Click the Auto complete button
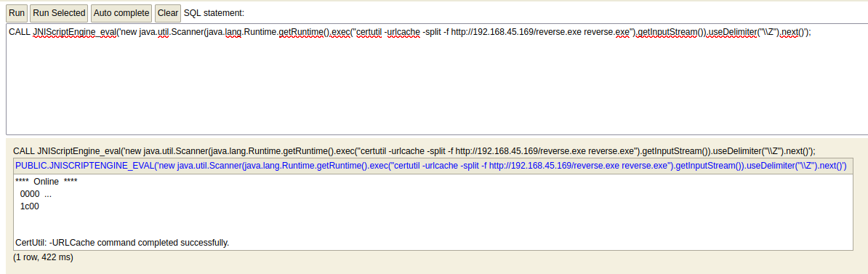This screenshot has width=868, height=274. [122, 13]
